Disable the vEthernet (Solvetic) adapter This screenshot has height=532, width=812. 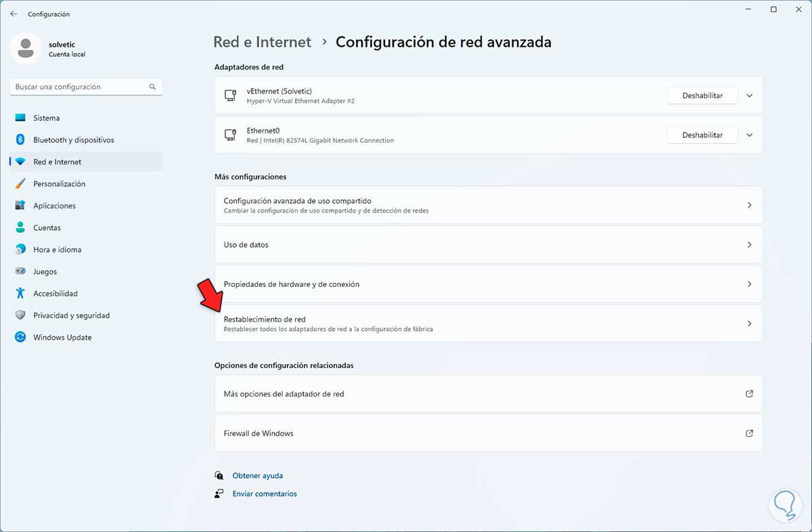702,96
